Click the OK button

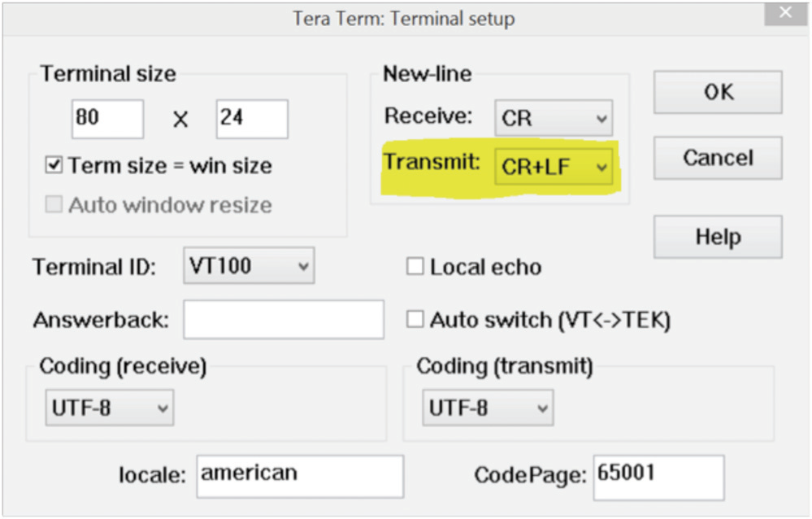pyautogui.click(x=718, y=92)
